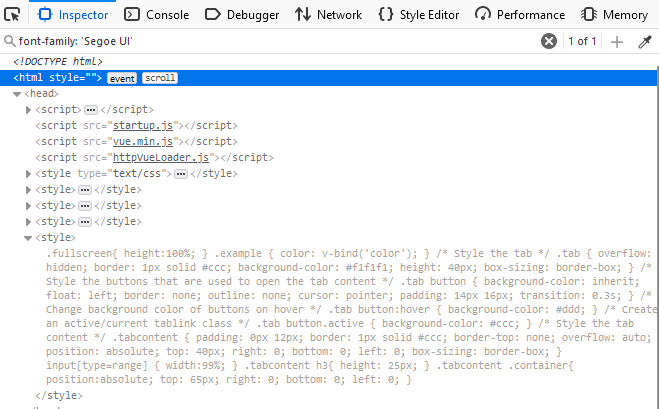Click ellipsis badge of text/css style
Viewport: 659px width, 409px height.
point(181,174)
